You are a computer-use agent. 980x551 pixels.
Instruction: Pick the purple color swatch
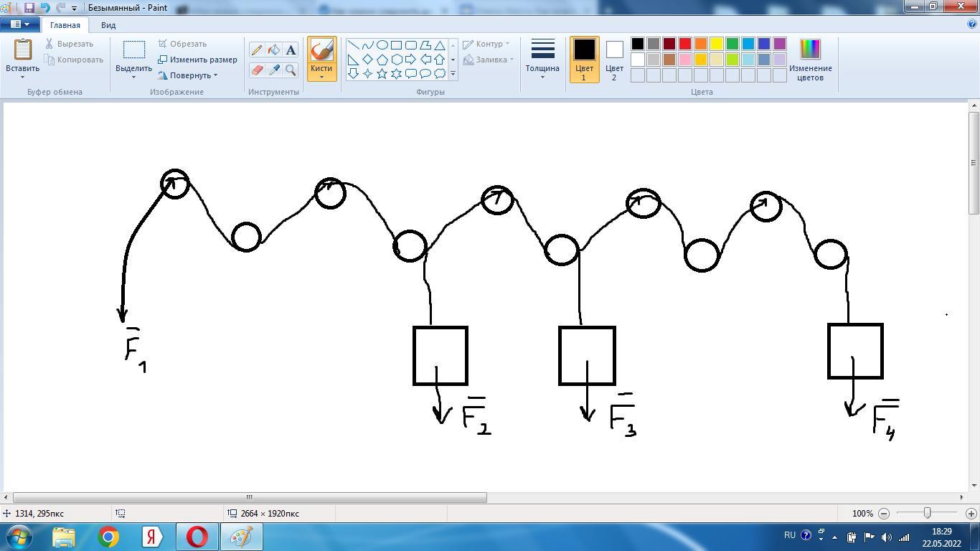tap(780, 44)
